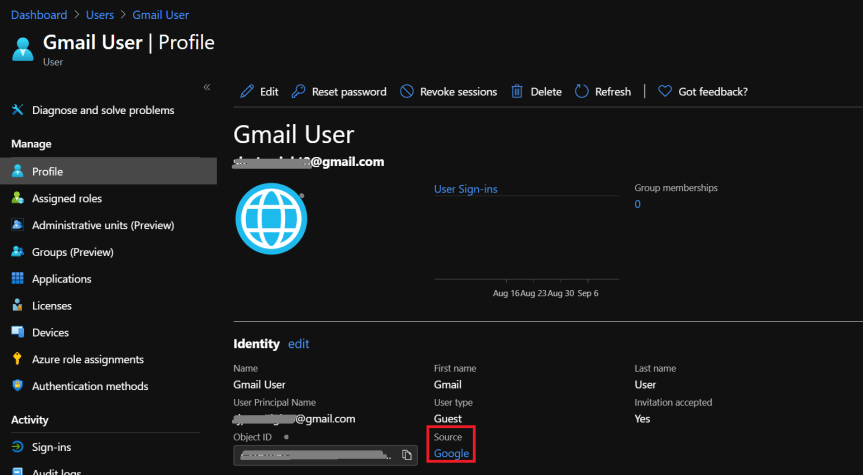Open Azure role assignments
The width and height of the screenshot is (863, 475).
click(87, 359)
